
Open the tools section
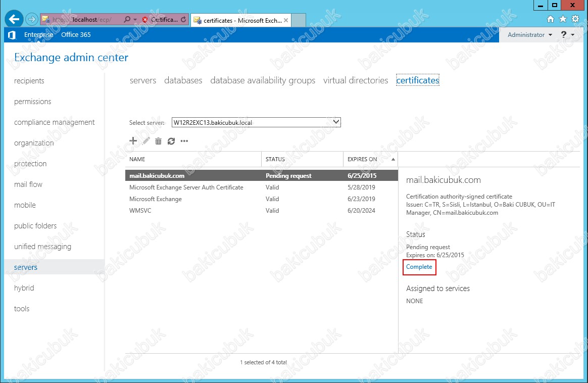[21, 308]
